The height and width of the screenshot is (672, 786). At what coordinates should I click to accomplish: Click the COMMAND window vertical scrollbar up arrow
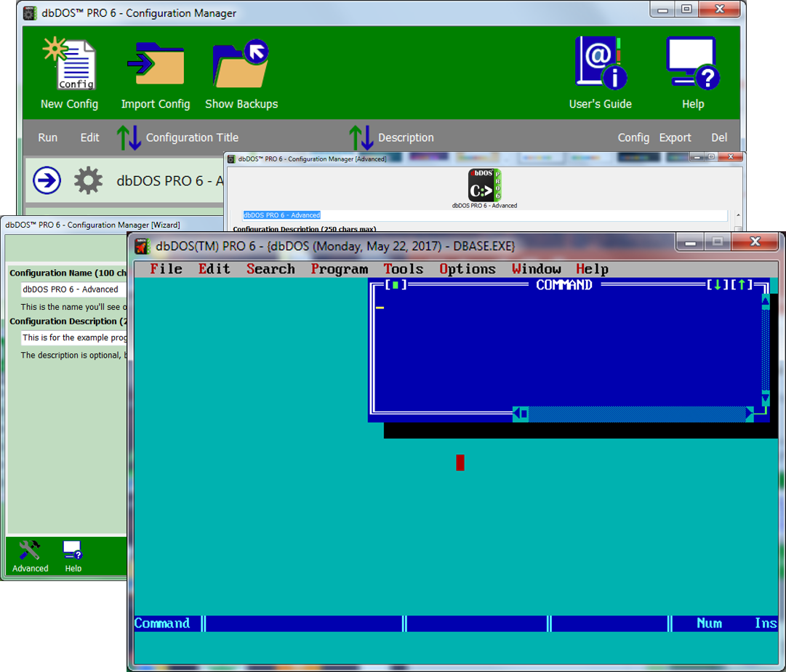click(x=766, y=301)
